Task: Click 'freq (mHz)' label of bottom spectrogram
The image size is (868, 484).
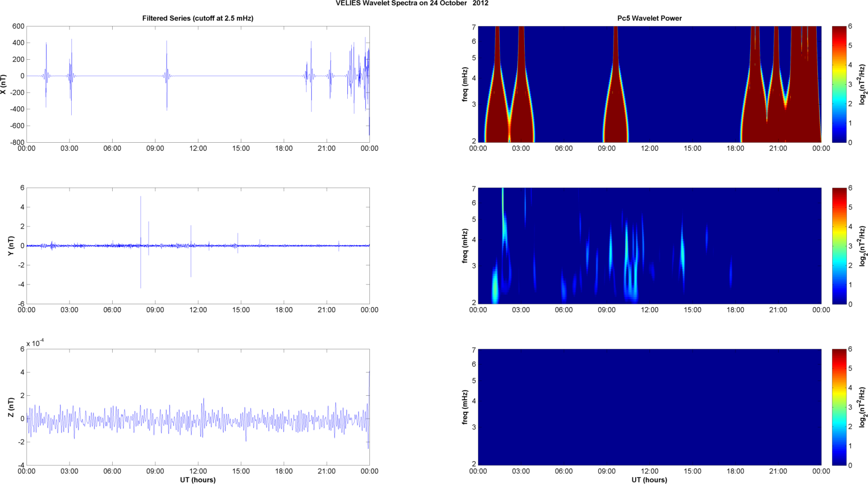Action: click(x=465, y=407)
